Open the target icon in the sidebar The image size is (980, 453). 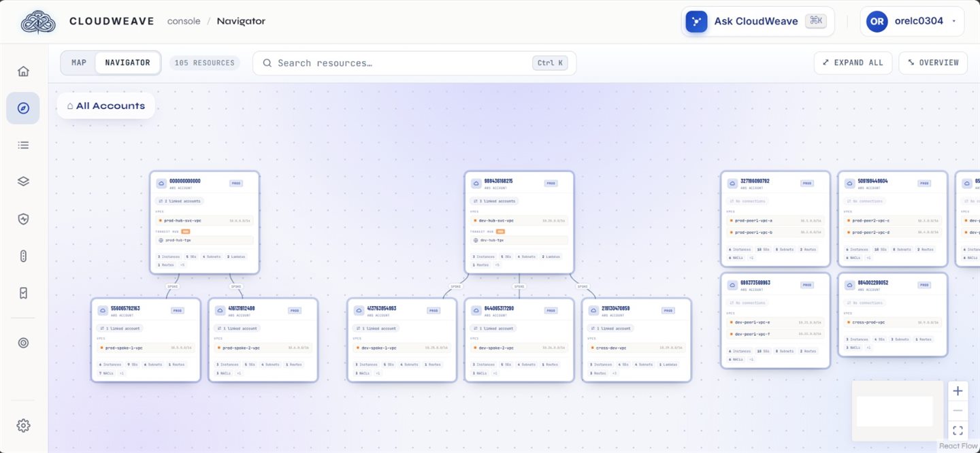point(23,343)
